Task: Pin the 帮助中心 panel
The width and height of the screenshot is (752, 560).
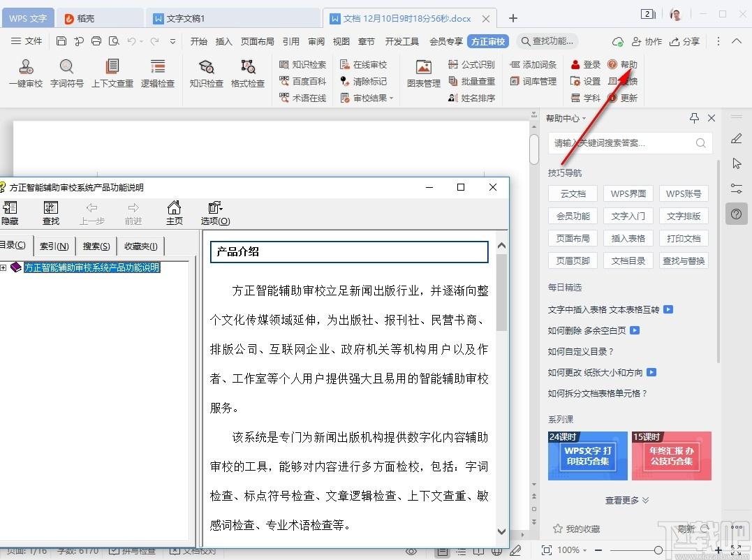Action: [694, 118]
